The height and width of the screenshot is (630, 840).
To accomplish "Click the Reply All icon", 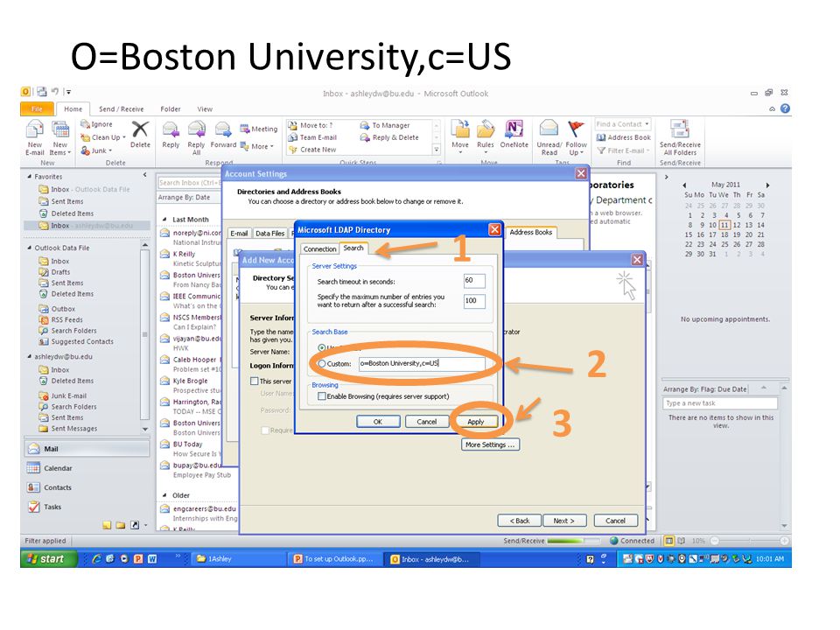I will [x=196, y=129].
